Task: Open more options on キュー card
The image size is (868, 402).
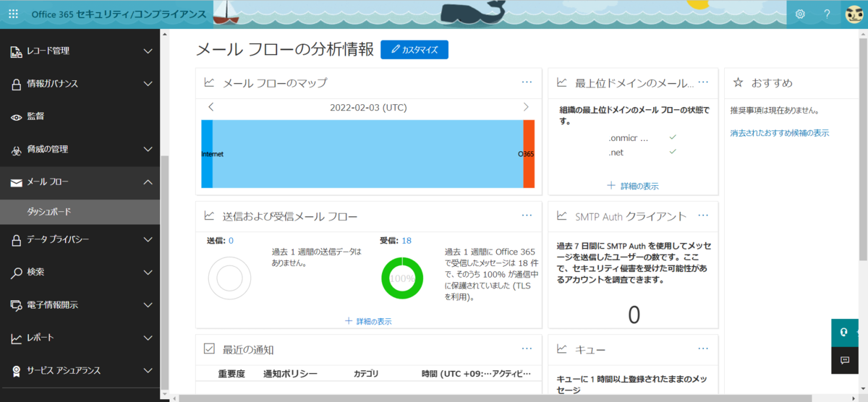Action: [x=703, y=348]
